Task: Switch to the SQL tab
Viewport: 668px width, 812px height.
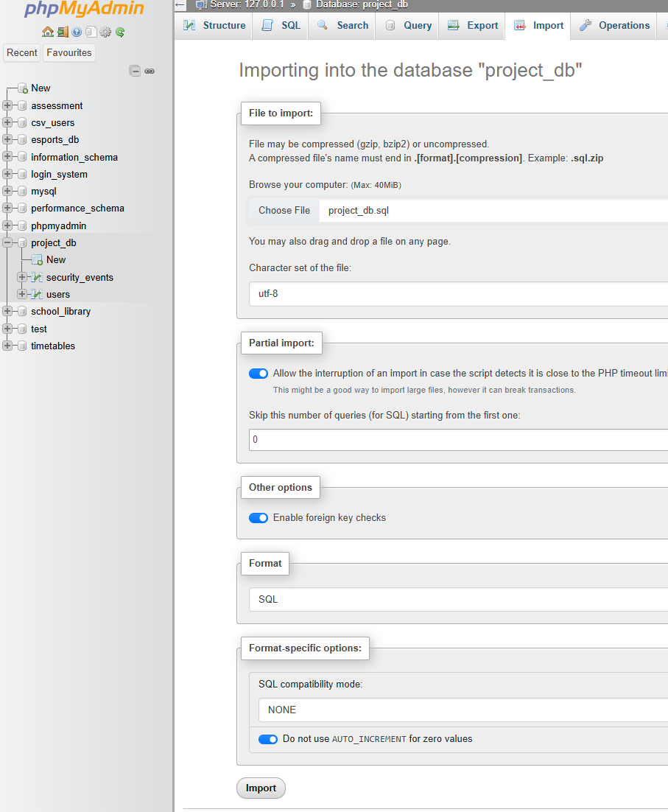Action: [281, 25]
